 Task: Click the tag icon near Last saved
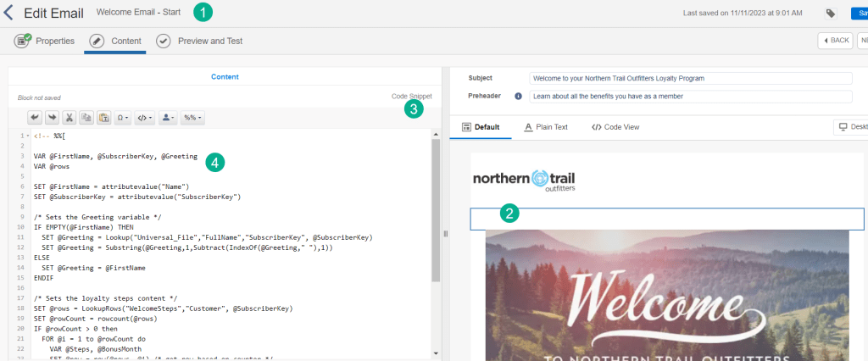click(x=830, y=14)
